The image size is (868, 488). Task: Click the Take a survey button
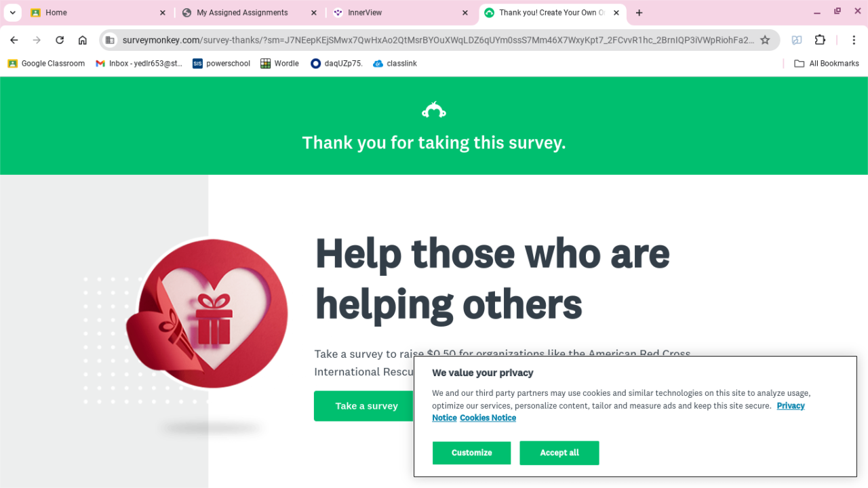coord(367,406)
